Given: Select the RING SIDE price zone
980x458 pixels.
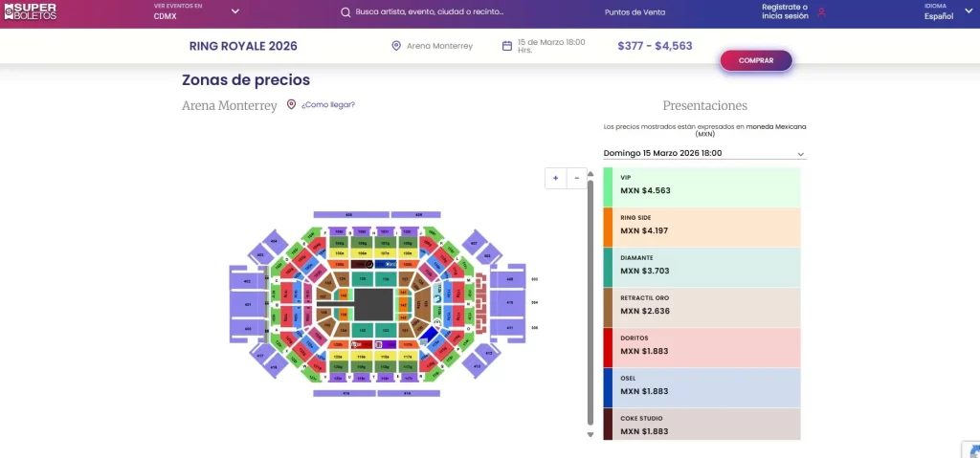Looking at the screenshot, I should (x=703, y=225).
